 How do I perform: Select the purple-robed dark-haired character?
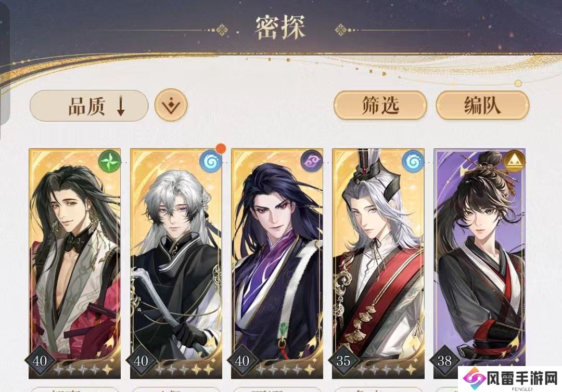click(277, 264)
